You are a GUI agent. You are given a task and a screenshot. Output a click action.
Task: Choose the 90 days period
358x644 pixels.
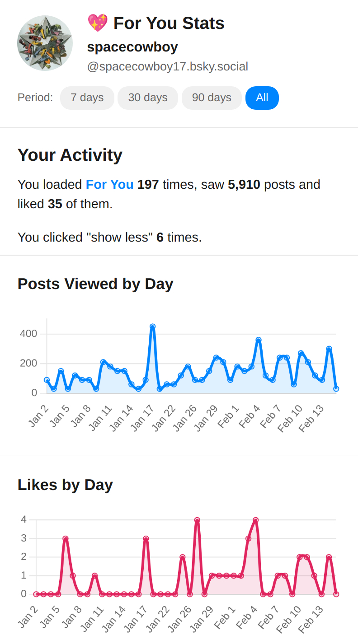click(x=212, y=98)
